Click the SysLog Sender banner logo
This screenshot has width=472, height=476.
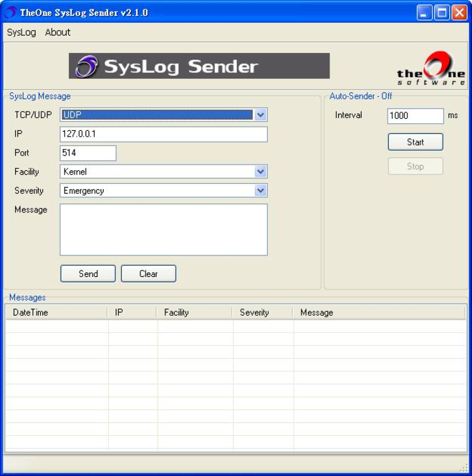point(199,66)
